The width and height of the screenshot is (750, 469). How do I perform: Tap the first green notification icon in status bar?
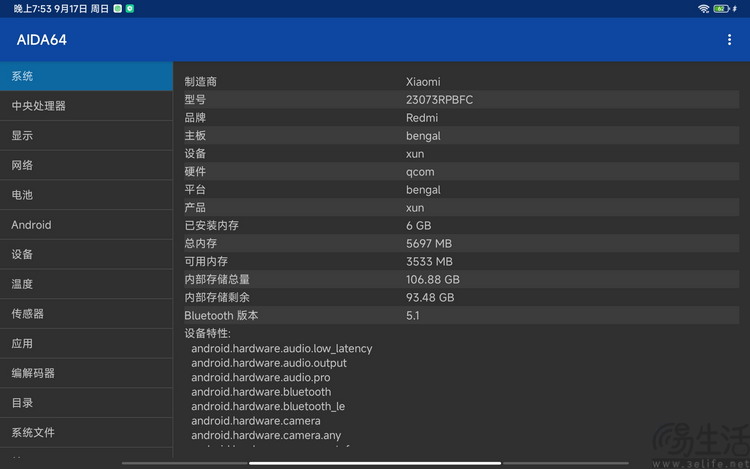(117, 9)
